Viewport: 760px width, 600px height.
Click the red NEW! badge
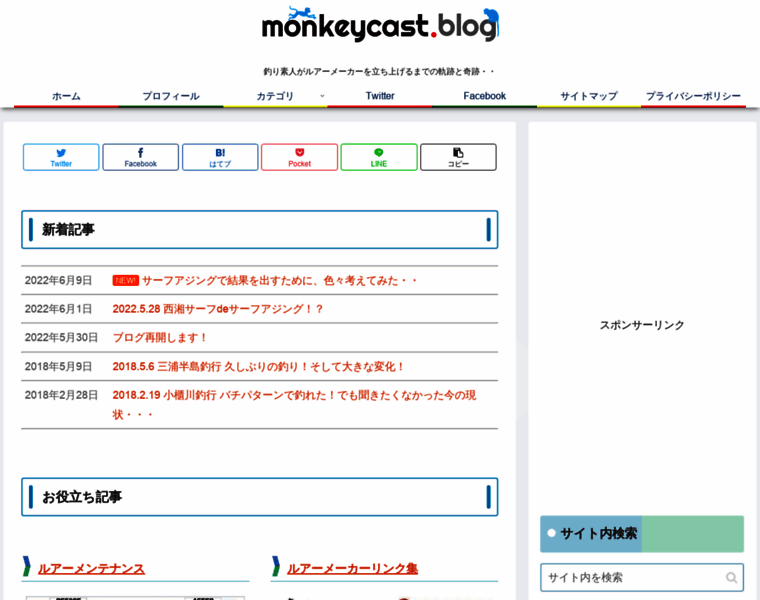tap(126, 281)
